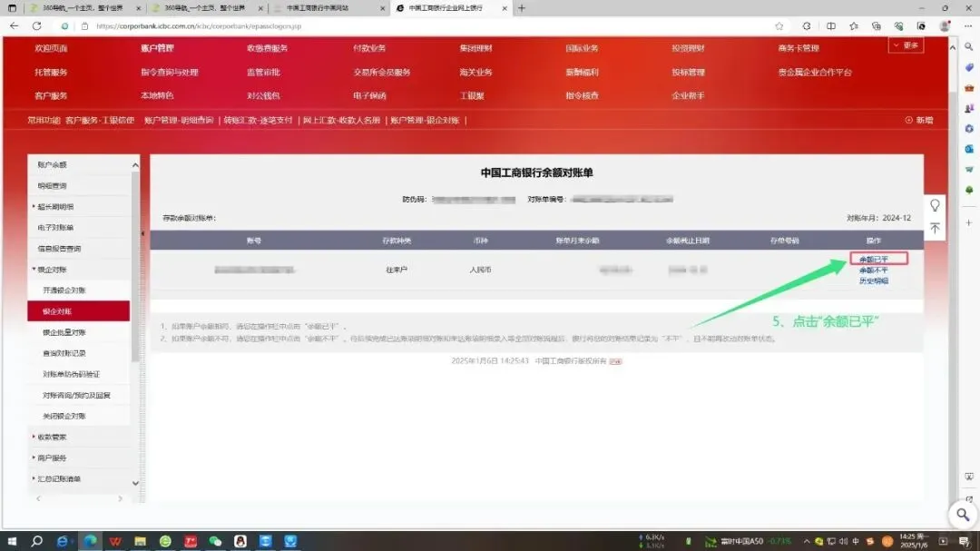Open the 账户管理-银企对账 shortcut
980x551 pixels.
click(425, 120)
